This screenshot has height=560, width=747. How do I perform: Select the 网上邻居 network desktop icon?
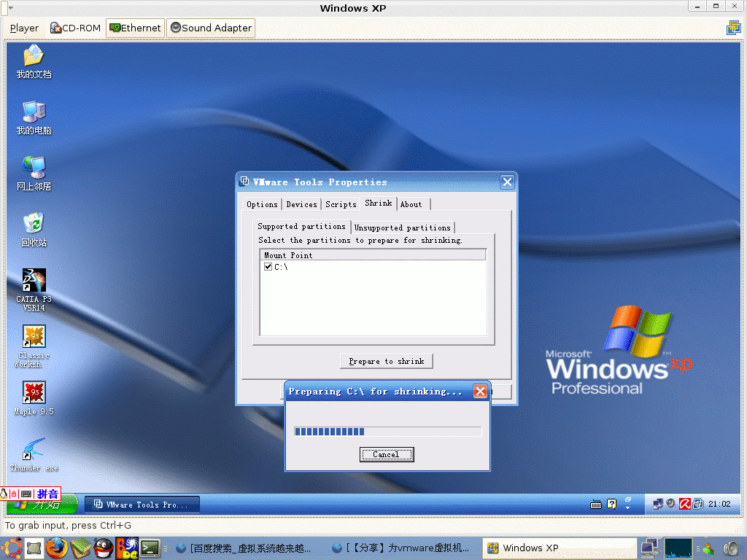tap(34, 174)
